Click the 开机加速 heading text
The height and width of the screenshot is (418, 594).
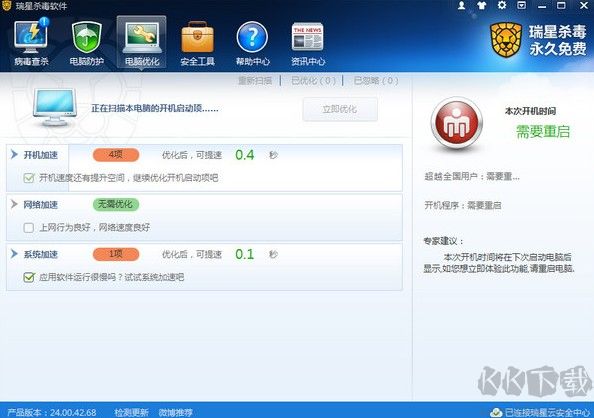pos(41,155)
